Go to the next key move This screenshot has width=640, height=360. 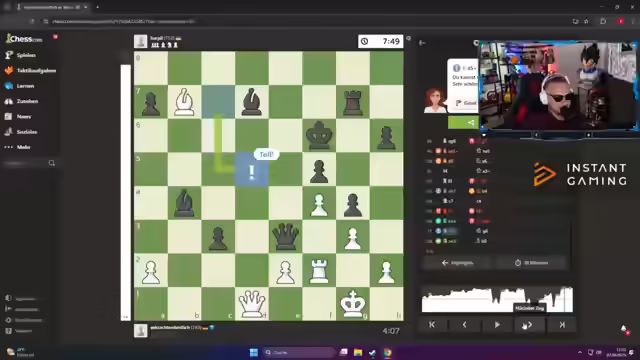tap(529, 325)
